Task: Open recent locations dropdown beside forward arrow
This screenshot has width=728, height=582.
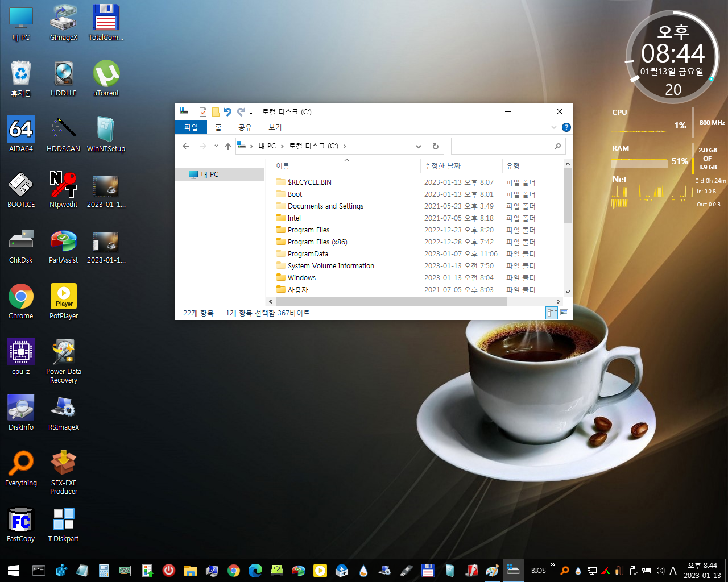Action: (x=216, y=146)
